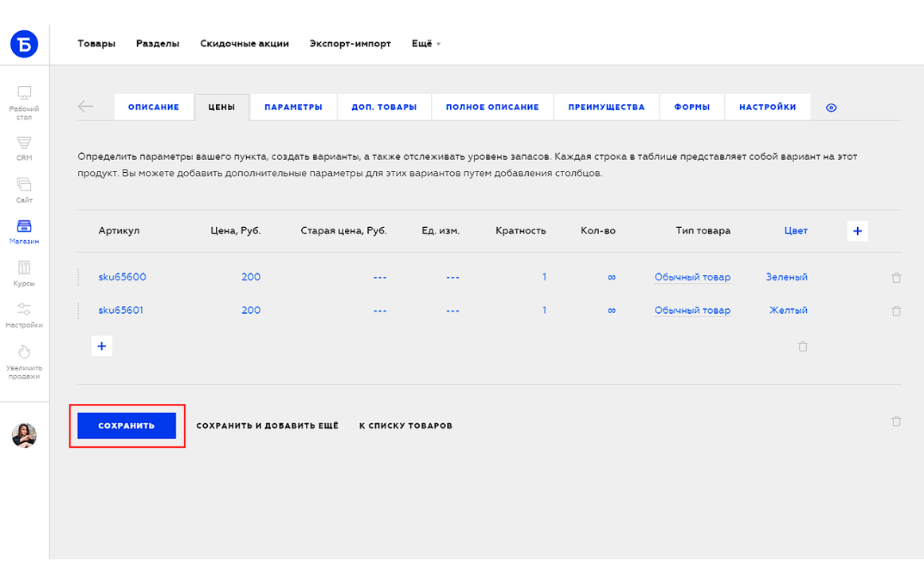Click trash icon next to save buttons
The width and height of the screenshot is (924, 584).
click(896, 421)
